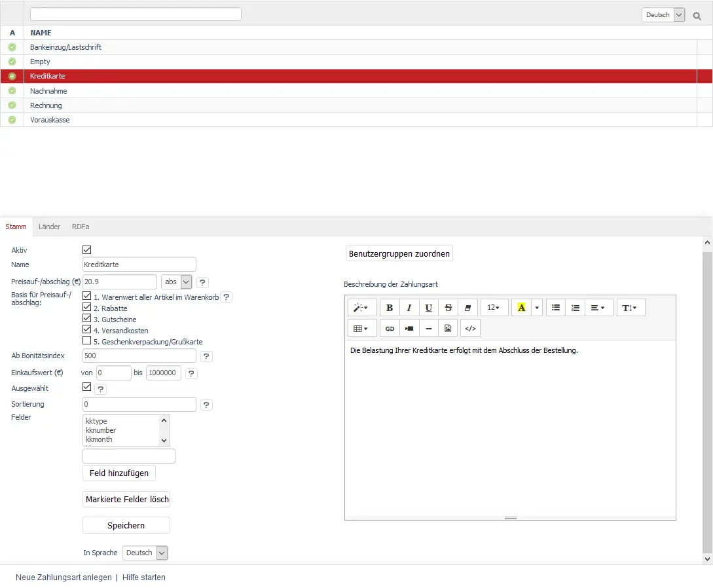The width and height of the screenshot is (713, 588).
Task: Click the strikethrough formatting icon
Action: 448,308
